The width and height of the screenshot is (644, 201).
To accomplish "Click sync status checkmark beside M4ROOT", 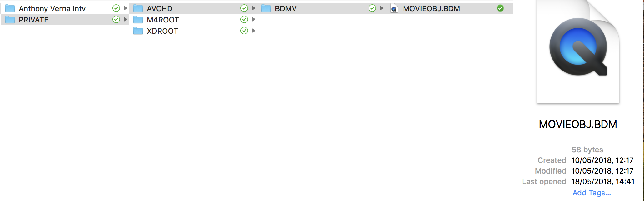I will pos(244,20).
